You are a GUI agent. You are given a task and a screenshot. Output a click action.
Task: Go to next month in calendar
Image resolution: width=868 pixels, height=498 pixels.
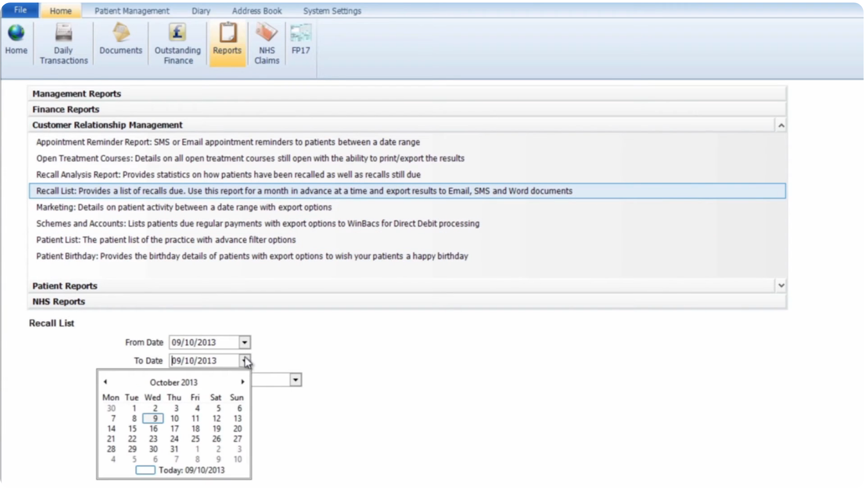(x=243, y=381)
